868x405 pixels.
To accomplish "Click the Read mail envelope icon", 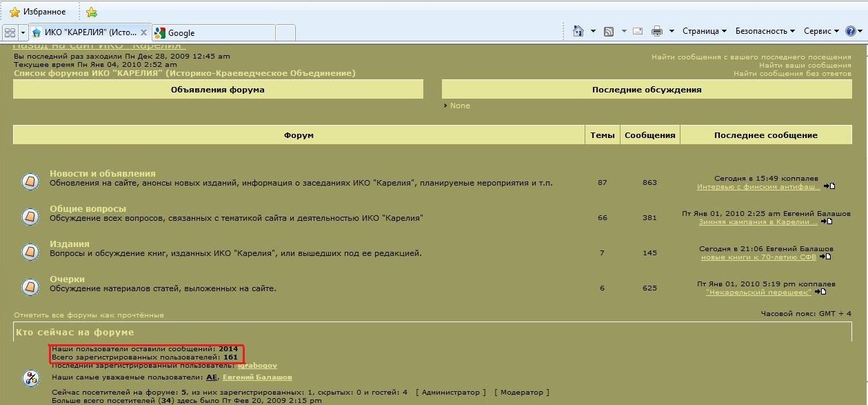I will click(x=638, y=31).
